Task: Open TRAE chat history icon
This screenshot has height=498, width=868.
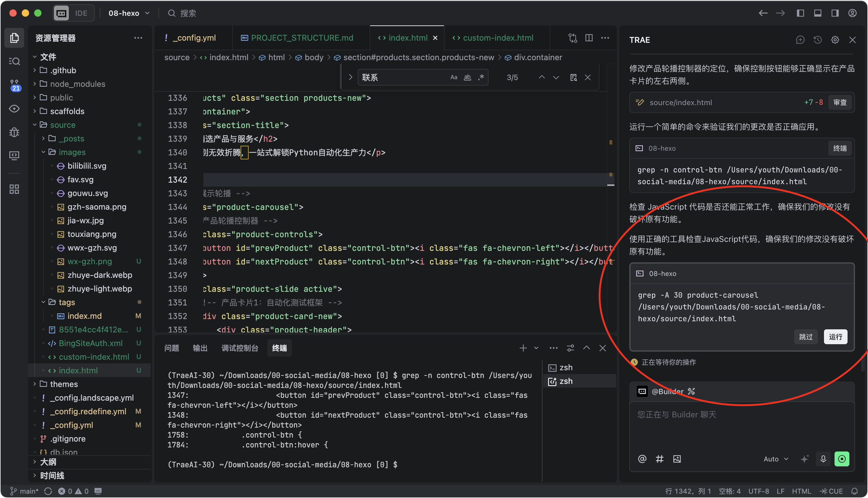Action: (817, 40)
